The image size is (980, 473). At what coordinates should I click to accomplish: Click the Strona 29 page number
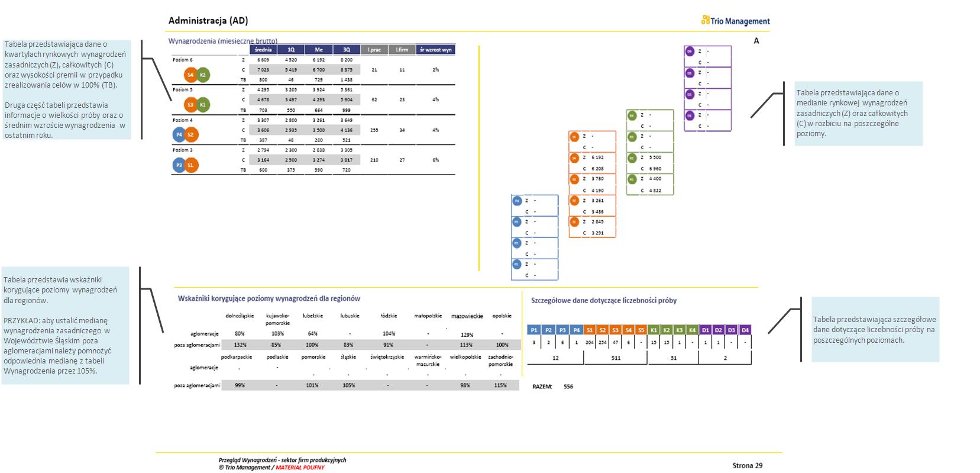point(748,465)
